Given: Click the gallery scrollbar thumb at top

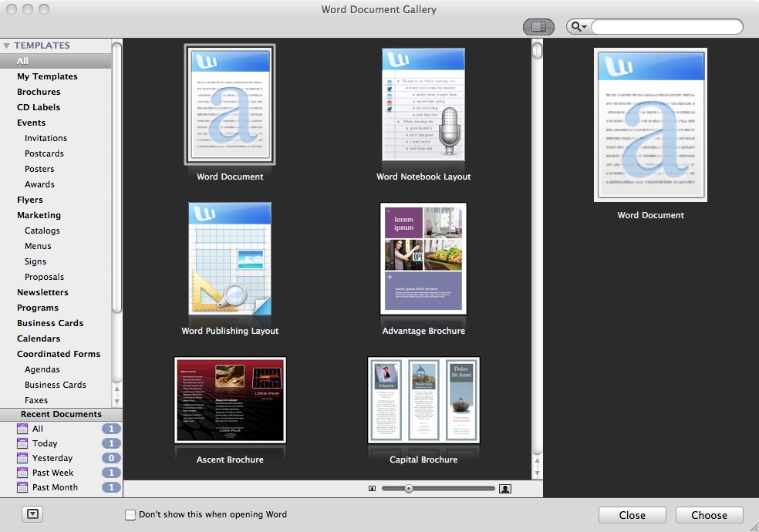Looking at the screenshot, I should (x=537, y=50).
